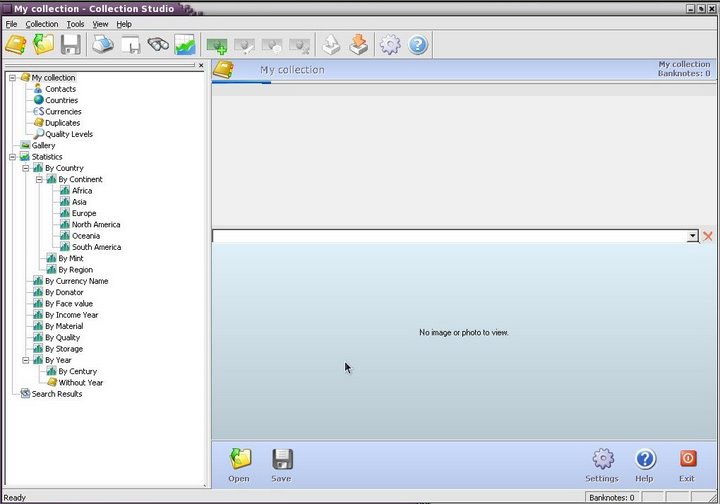
Task: Click the bottom Help button
Action: [645, 465]
